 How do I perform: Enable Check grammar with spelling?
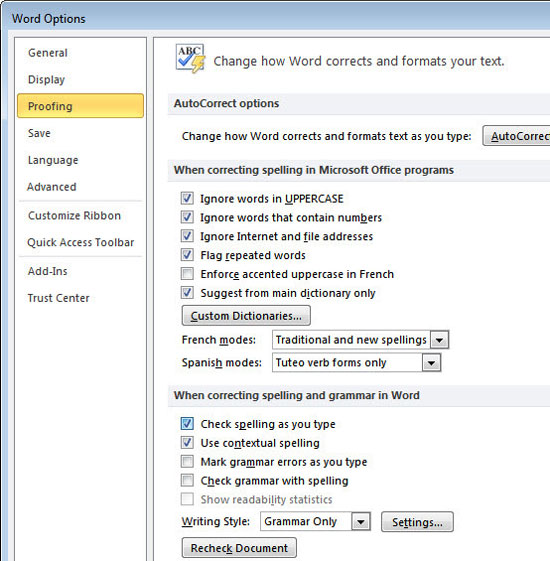coord(187,480)
